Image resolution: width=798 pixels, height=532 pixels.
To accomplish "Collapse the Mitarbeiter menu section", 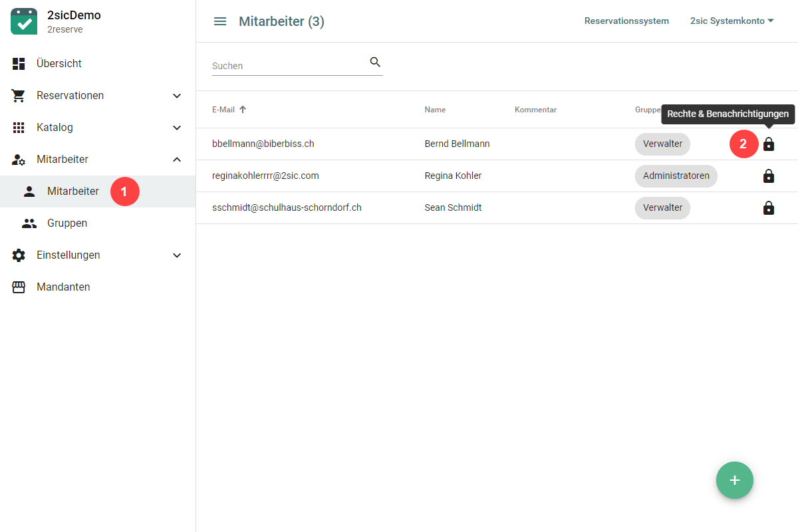I will 177,160.
